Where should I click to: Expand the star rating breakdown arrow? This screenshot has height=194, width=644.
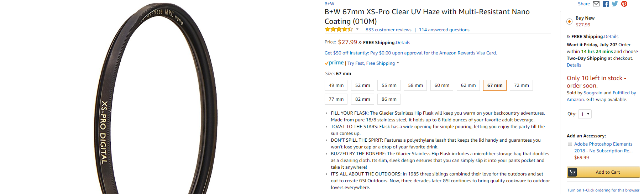point(357,30)
